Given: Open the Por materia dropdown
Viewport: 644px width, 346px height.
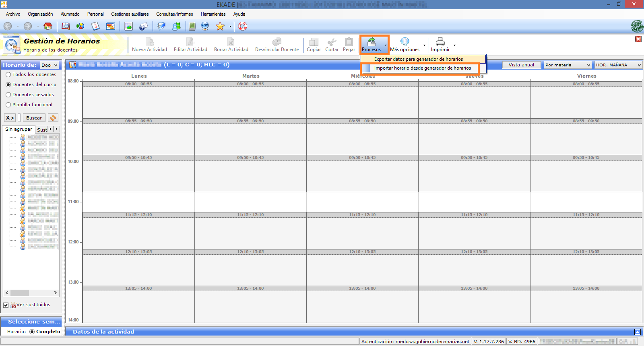Looking at the screenshot, I should click(568, 65).
